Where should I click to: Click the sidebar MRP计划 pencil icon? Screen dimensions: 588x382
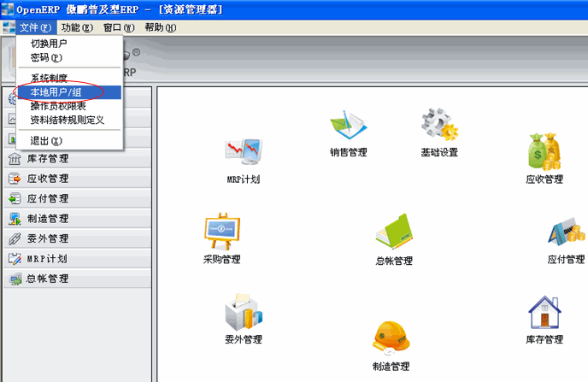[15, 259]
